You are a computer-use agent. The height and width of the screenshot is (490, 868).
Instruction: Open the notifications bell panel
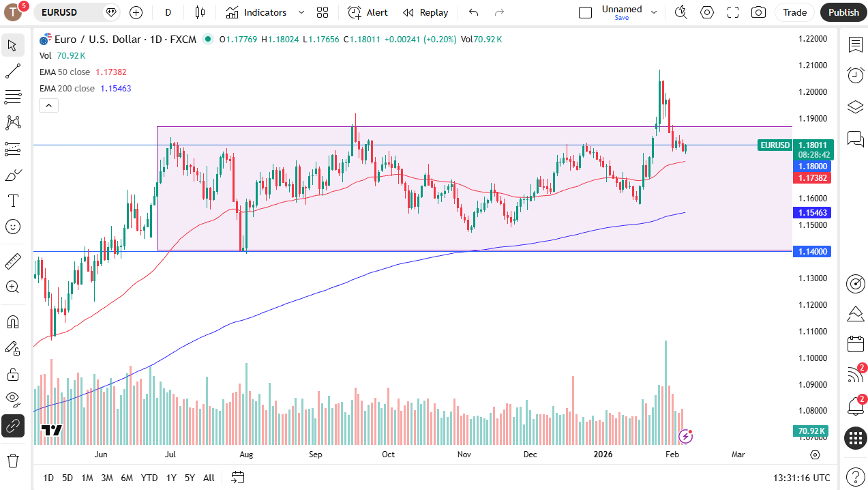(855, 406)
